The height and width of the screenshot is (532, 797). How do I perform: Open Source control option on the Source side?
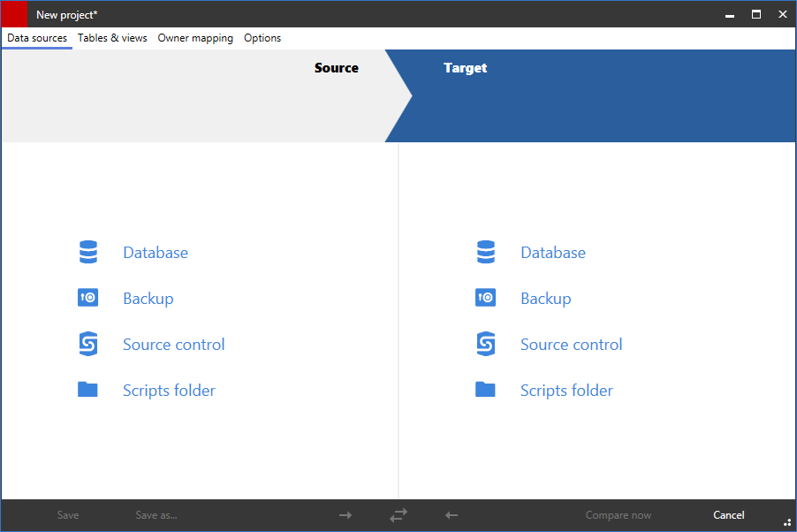87,344
